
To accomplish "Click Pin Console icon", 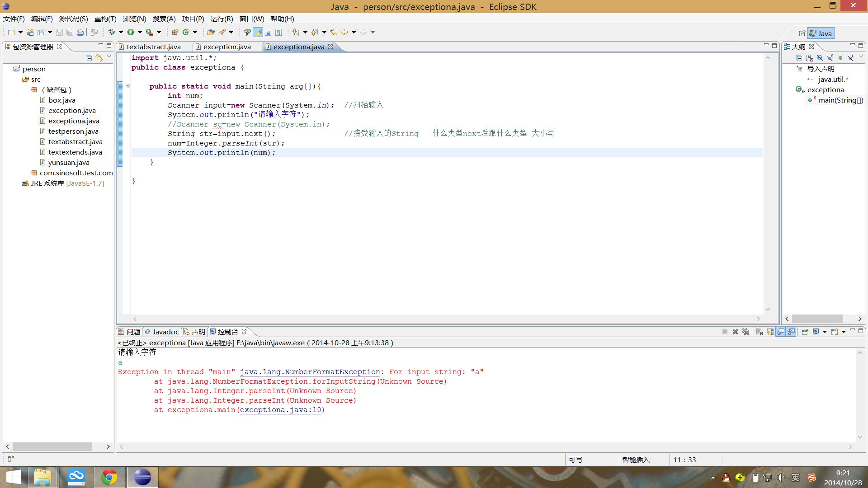I will point(805,332).
